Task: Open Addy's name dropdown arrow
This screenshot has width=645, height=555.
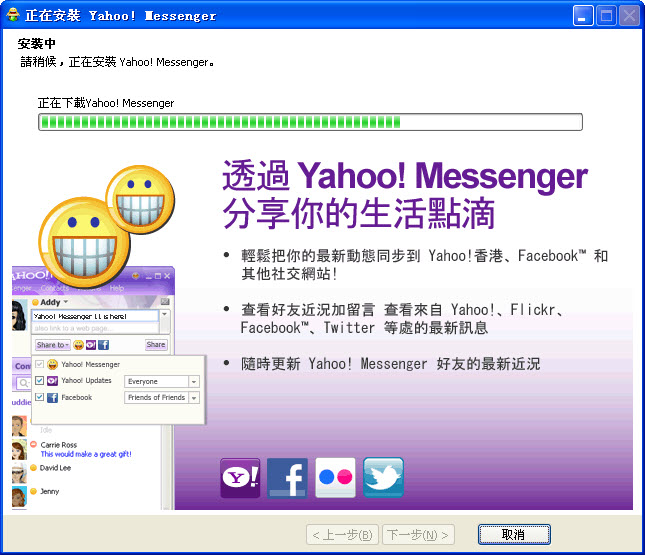Action: tap(65, 302)
